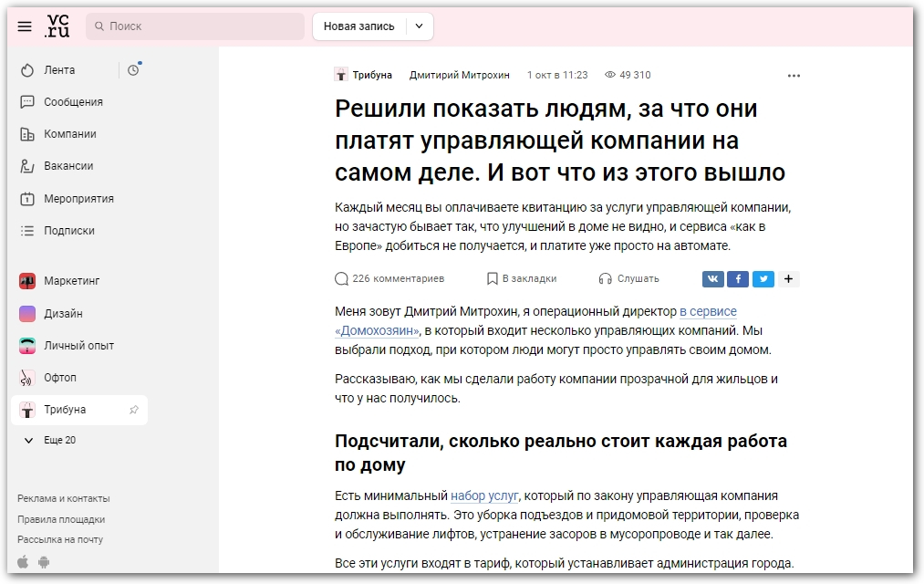Open the Лента feed icon
The height and width of the screenshot is (584, 924).
click(x=27, y=70)
